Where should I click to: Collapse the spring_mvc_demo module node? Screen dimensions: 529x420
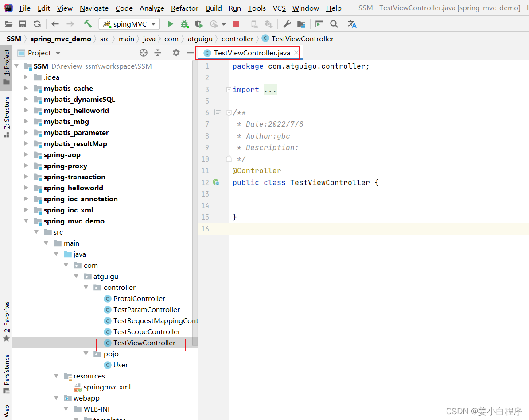(26, 221)
